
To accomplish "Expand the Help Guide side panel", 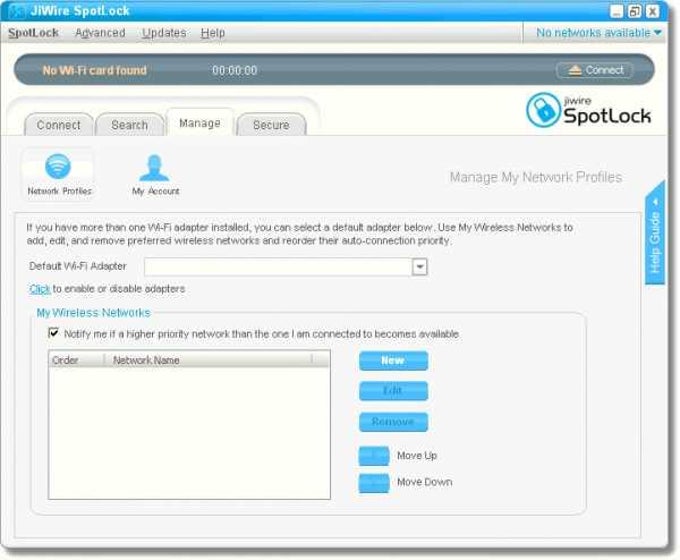I will (655, 235).
